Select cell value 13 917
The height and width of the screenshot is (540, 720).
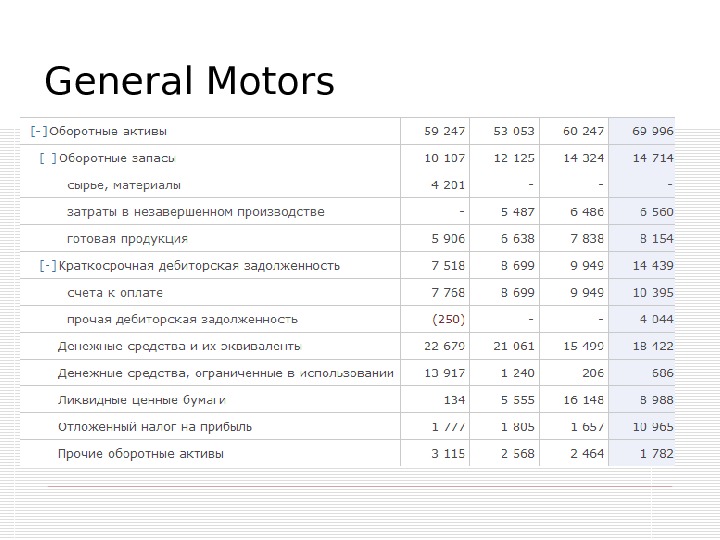coord(444,373)
